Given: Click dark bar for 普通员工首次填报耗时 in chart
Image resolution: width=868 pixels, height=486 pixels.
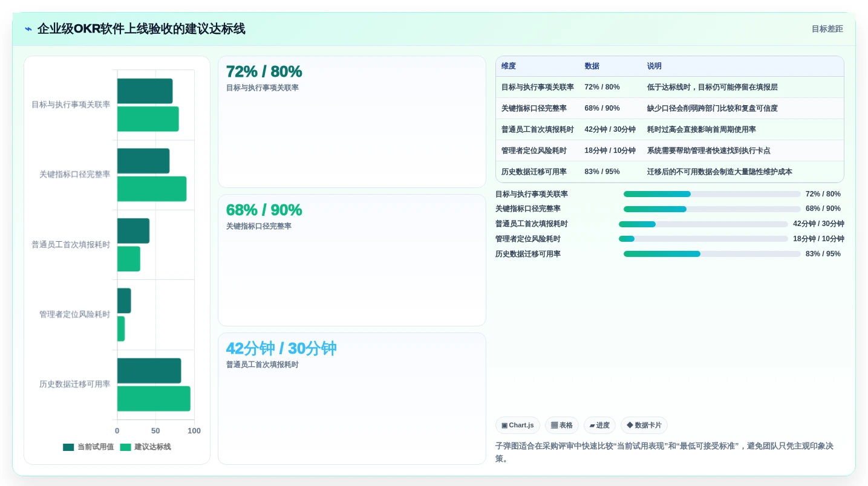Looking at the screenshot, I should click(133, 231).
